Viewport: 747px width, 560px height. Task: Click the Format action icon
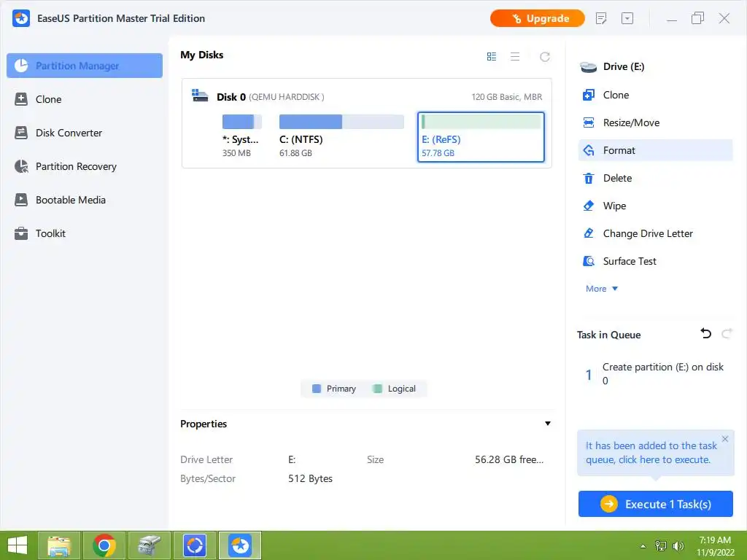[589, 150]
